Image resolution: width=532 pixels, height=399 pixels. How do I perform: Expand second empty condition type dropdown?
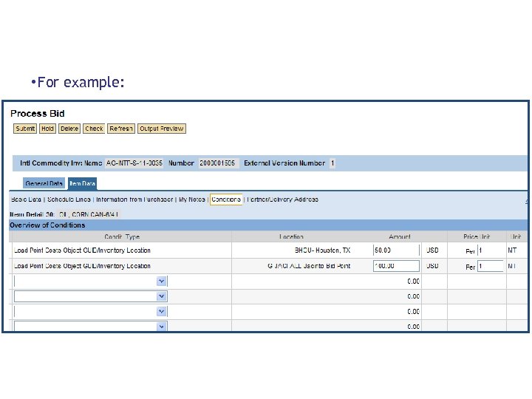[162, 296]
